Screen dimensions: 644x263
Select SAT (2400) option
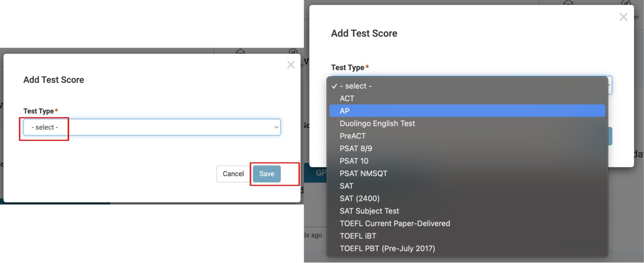359,198
